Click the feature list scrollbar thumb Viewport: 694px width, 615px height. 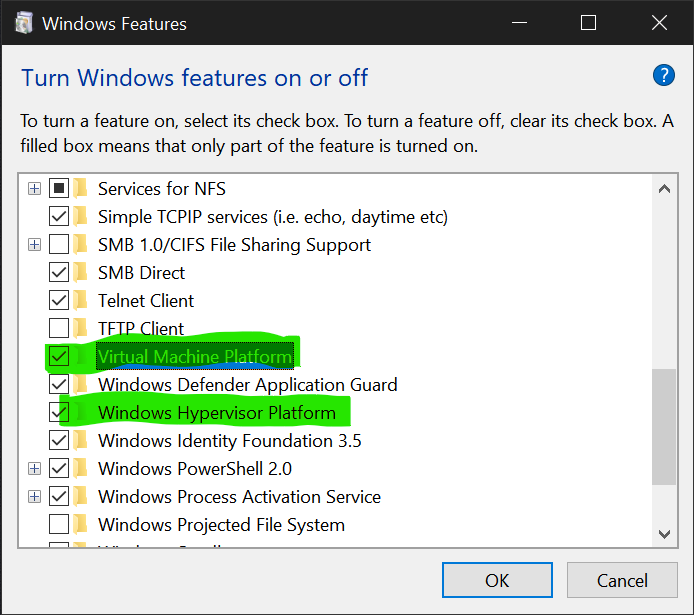pyautogui.click(x=664, y=427)
